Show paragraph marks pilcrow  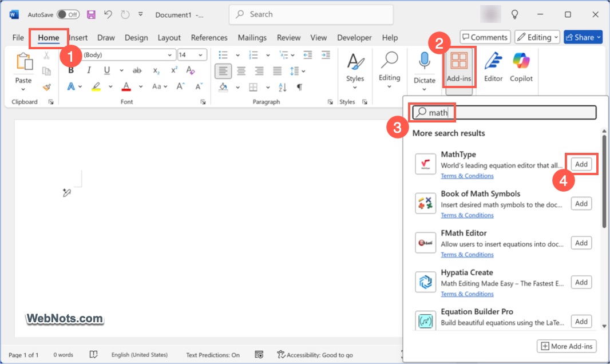pyautogui.click(x=299, y=87)
